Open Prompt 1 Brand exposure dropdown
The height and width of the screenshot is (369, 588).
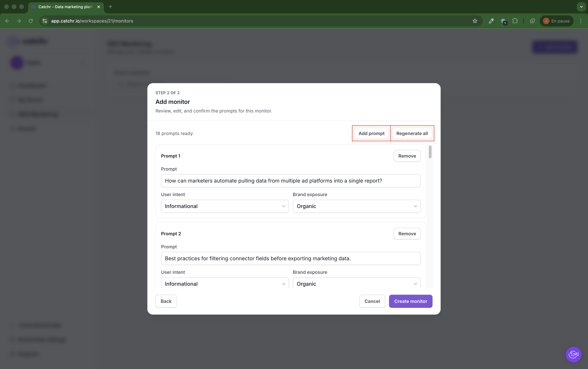[356, 206]
